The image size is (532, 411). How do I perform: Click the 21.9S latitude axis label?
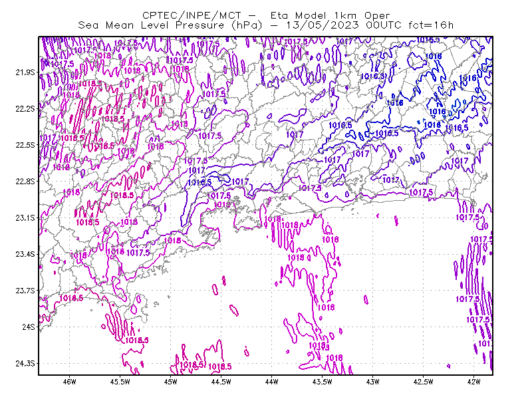click(25, 72)
